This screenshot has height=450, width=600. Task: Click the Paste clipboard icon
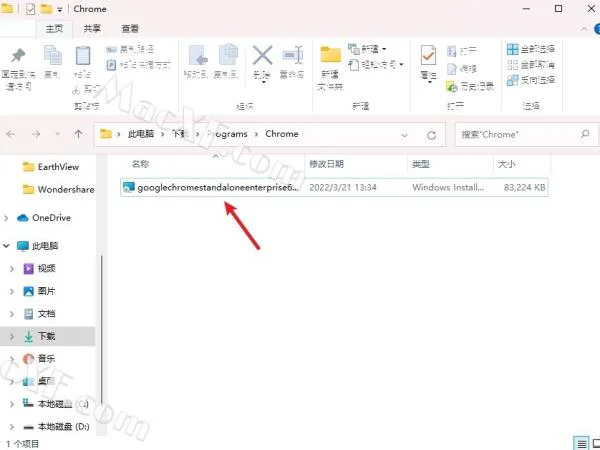tap(83, 56)
